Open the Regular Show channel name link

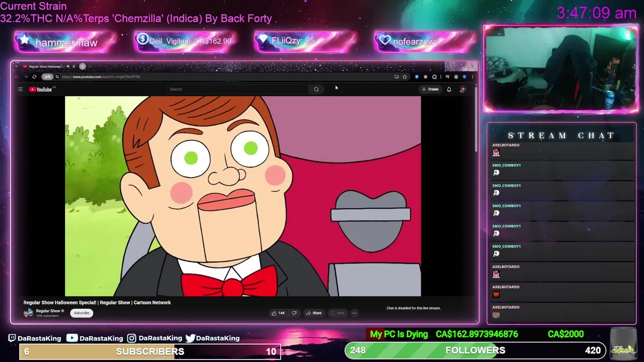(48, 311)
